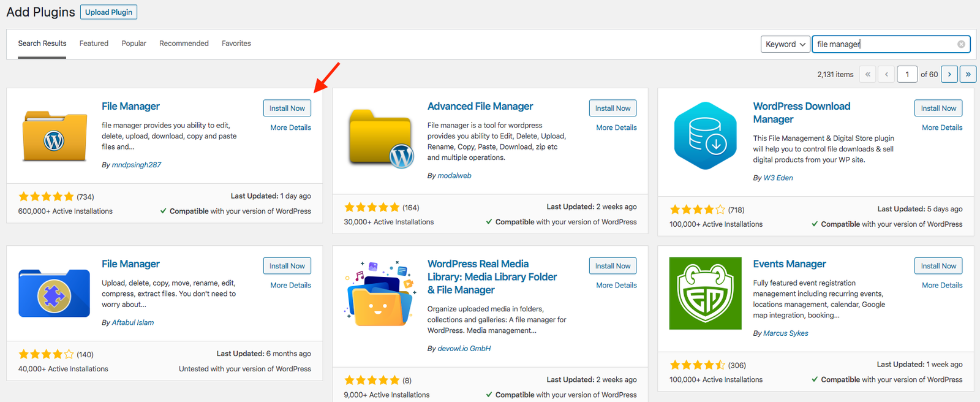Viewport: 980px width, 402px height.
Task: View More Details for WordPress Download Manager
Action: 942,127
